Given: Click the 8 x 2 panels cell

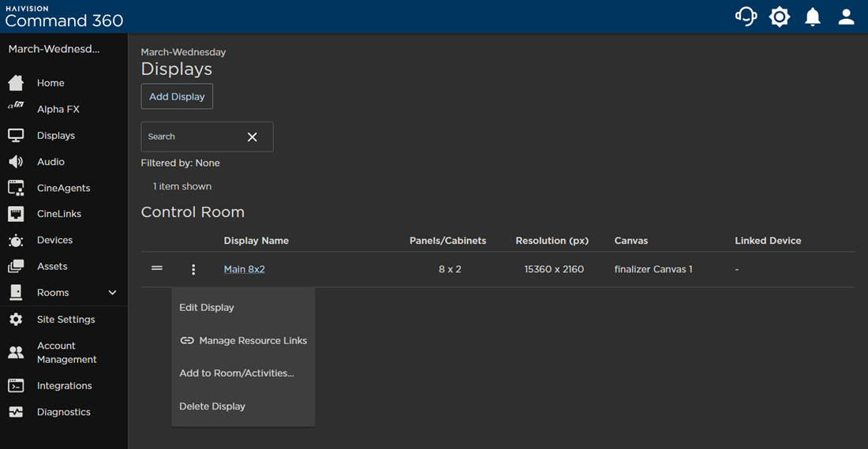Looking at the screenshot, I should pos(450,270).
